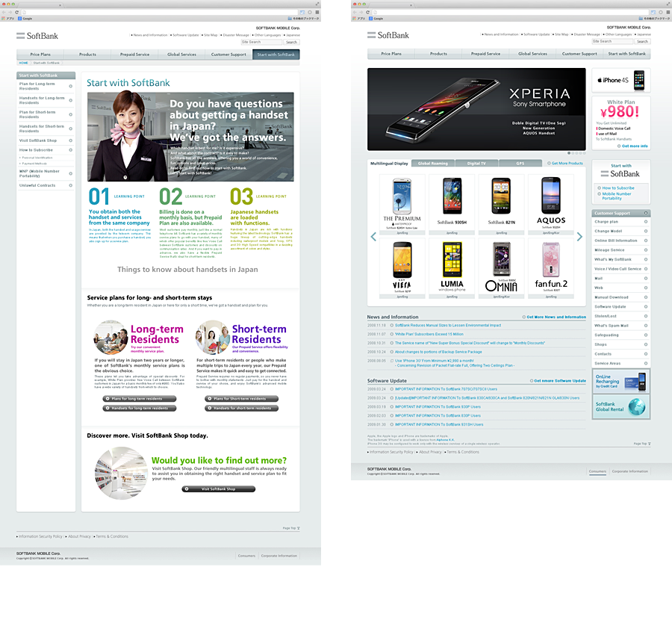Open the iPhone 4S banner
This screenshot has height=617, width=672.
(x=620, y=80)
